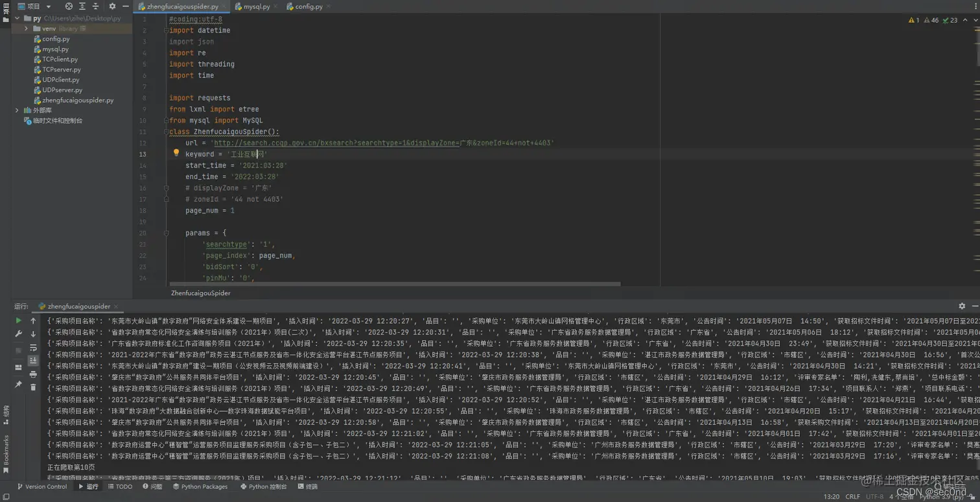980x502 pixels.
Task: Collapse the py project root folder
Action: 17,18
